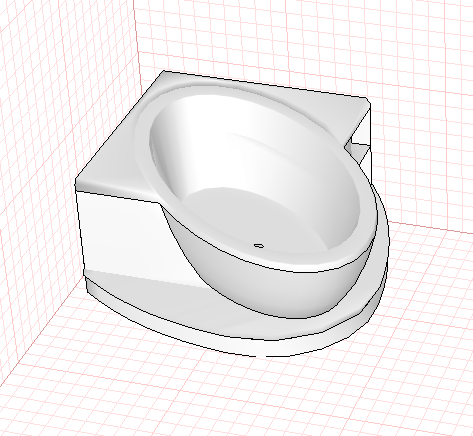The width and height of the screenshot is (473, 436).
Task: Select the flat bottom of the tub basin
Action: pos(253,217)
